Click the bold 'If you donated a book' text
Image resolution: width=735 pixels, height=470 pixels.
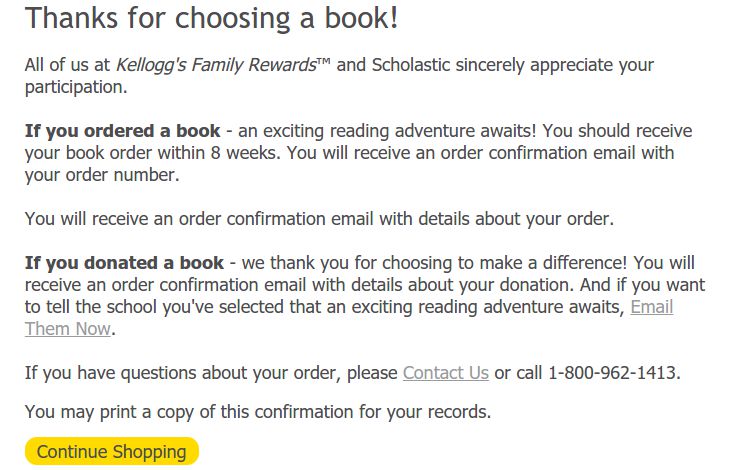(x=125, y=263)
